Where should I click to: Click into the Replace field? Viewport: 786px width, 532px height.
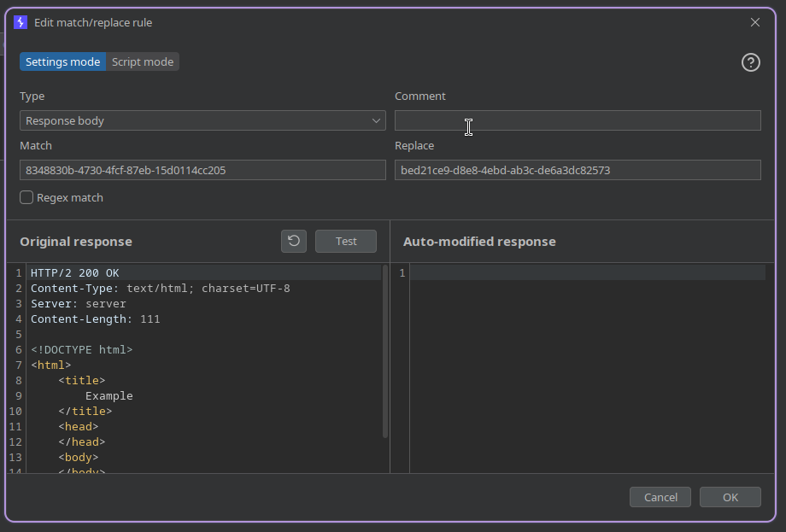[x=578, y=171]
